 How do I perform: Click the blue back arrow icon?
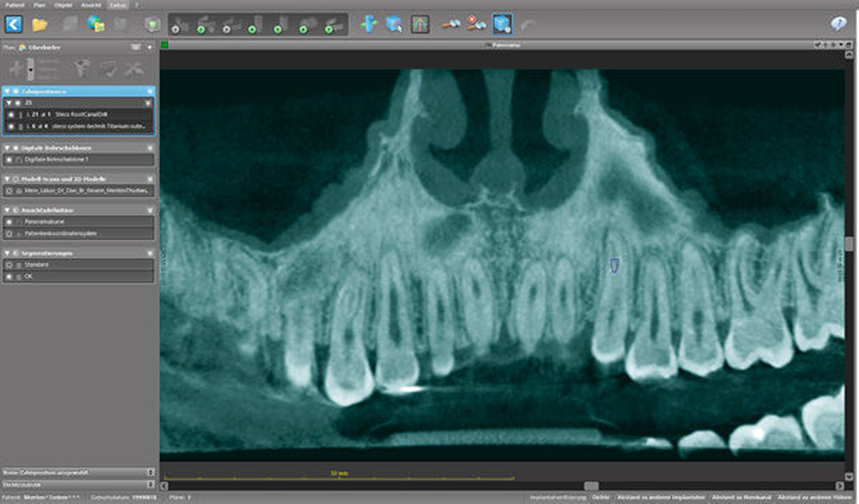(x=14, y=24)
